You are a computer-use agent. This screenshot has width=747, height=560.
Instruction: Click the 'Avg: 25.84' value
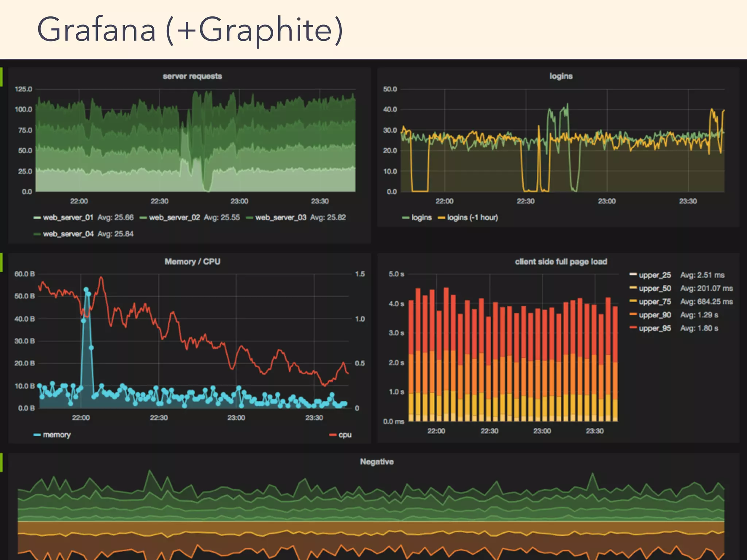[116, 234]
